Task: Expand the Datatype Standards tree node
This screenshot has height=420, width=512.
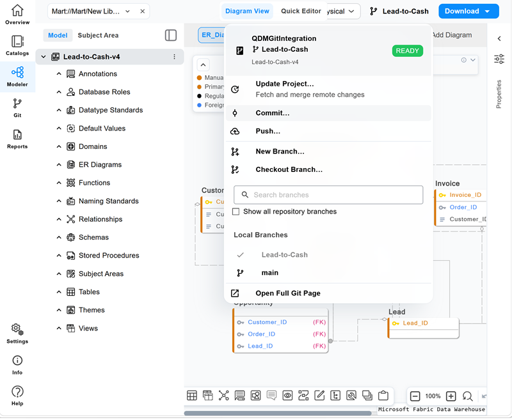Action: (59, 110)
